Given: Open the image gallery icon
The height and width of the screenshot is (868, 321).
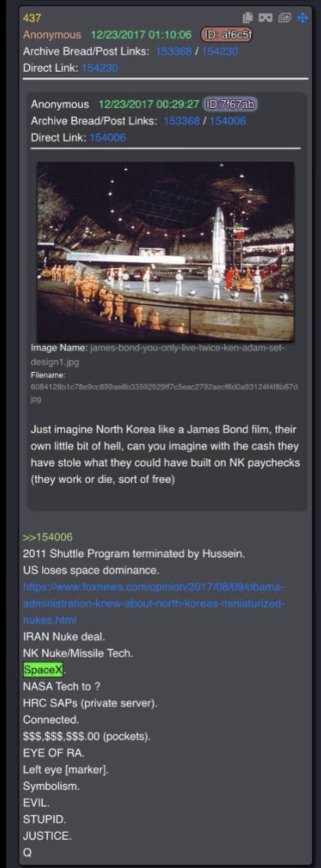Looking at the screenshot, I should pos(284,18).
